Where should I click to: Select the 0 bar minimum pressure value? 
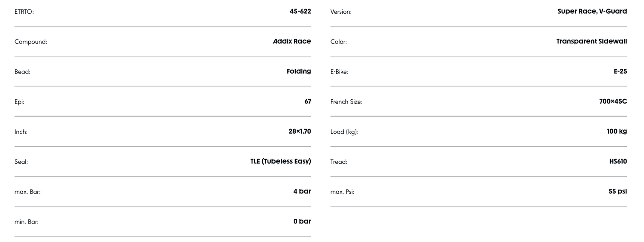[302, 221]
